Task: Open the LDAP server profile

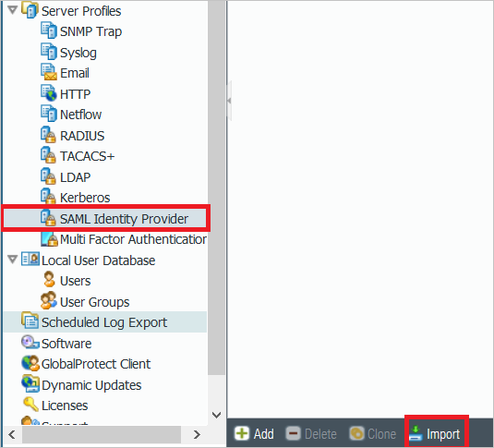Action: point(75,177)
